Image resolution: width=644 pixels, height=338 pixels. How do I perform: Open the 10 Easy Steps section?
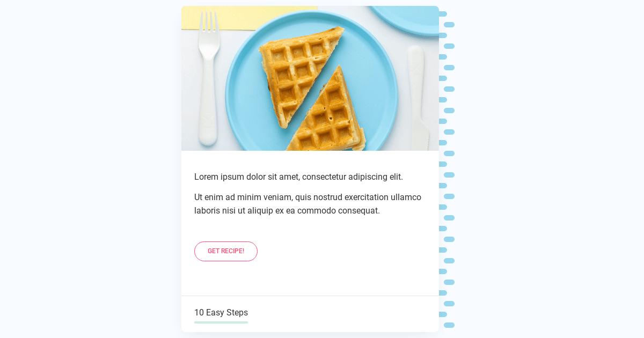[221, 312]
